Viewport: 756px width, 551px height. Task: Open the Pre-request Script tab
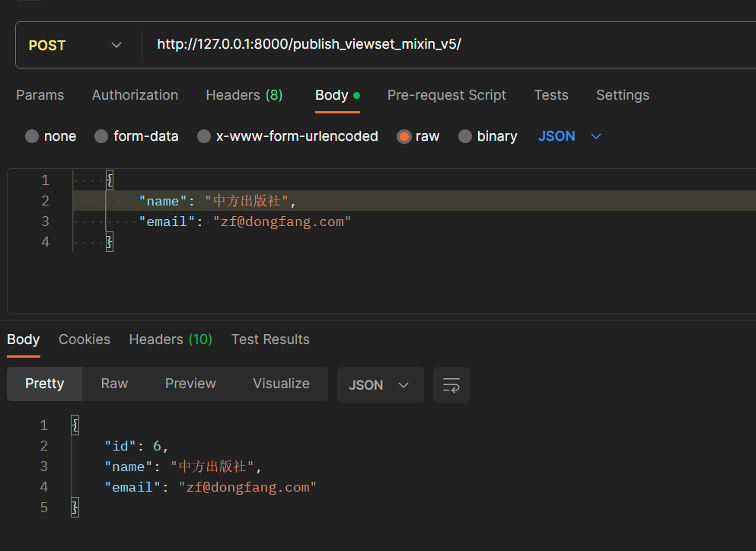447,95
